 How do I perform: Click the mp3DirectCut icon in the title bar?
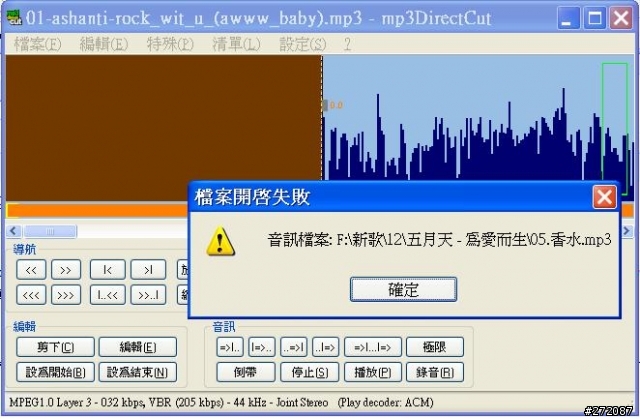tap(15, 18)
